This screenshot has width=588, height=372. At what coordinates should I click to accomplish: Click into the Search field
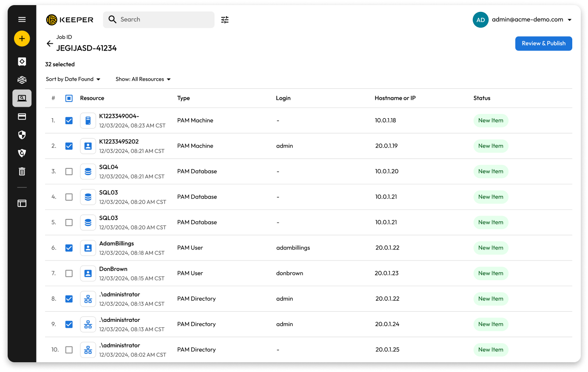tap(164, 20)
